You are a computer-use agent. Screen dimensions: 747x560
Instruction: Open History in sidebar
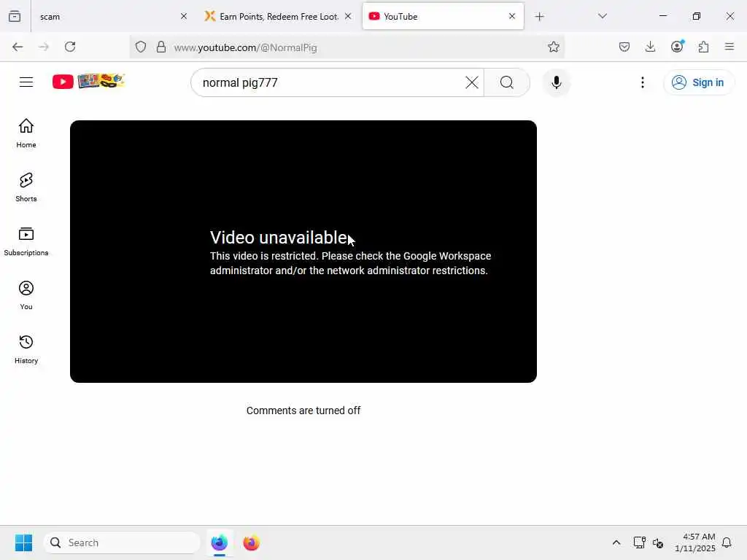[x=26, y=349]
